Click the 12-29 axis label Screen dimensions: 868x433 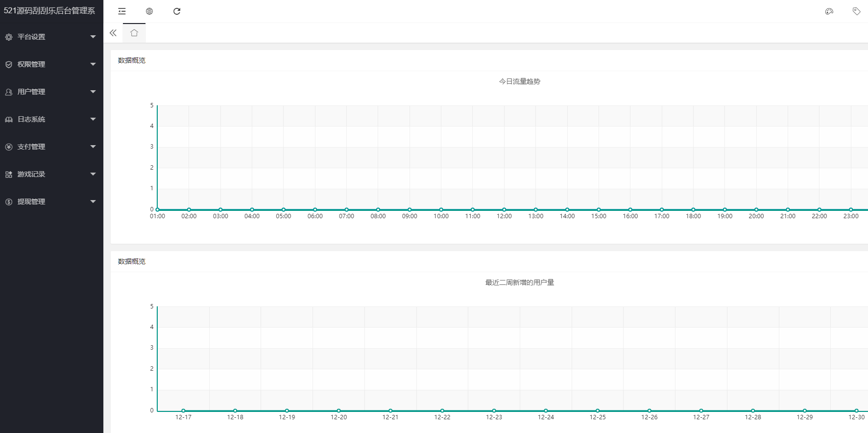point(805,417)
